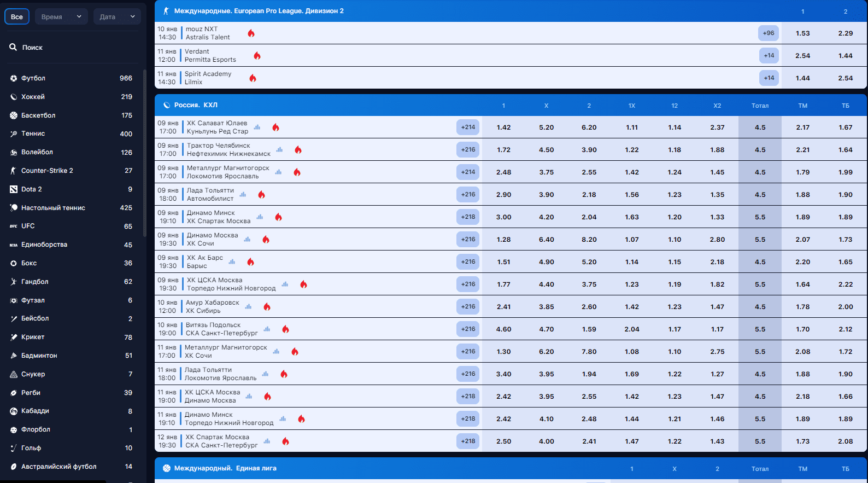This screenshot has width=868, height=483.
Task: Open Международные European Pro League Дивизион 2 header
Action: [259, 11]
